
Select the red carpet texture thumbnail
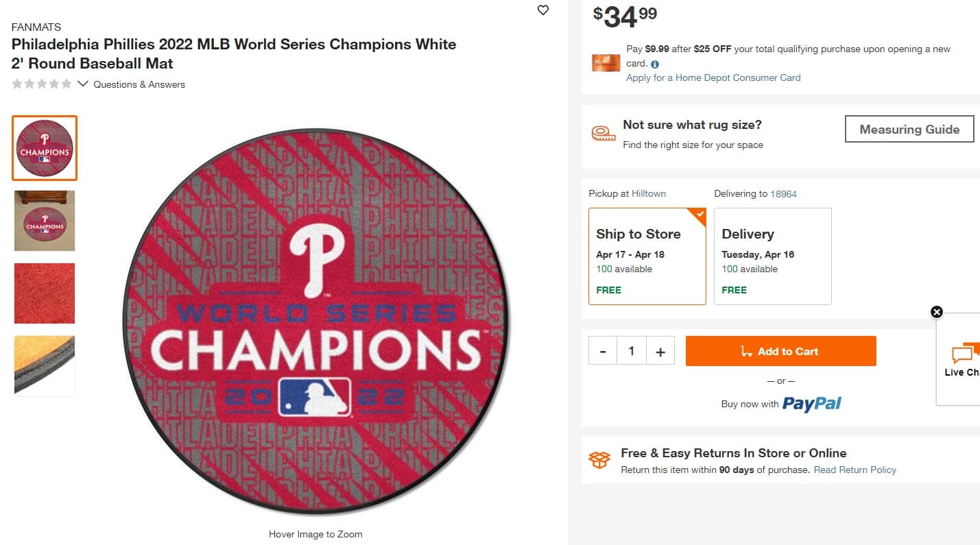pos(45,293)
